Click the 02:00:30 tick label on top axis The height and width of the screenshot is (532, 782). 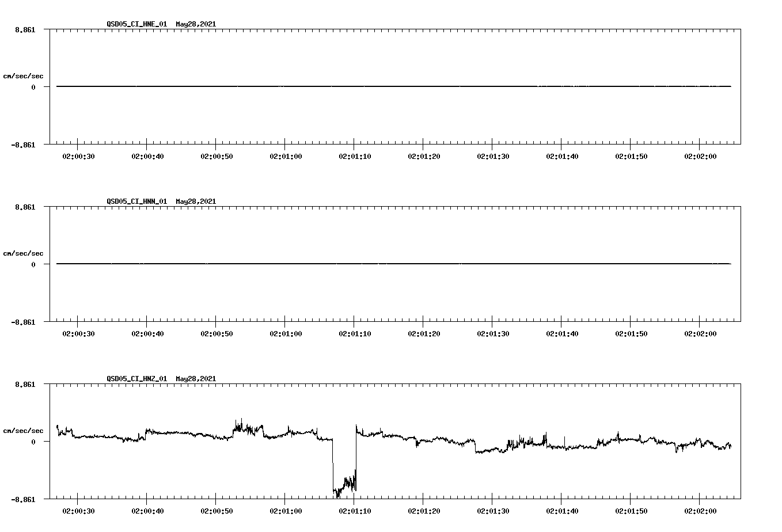[77, 155]
